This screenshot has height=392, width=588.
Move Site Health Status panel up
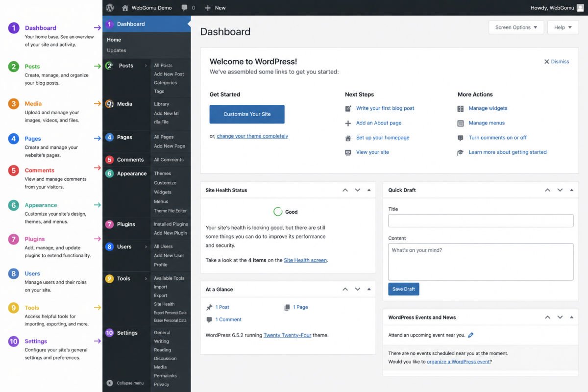tap(345, 190)
